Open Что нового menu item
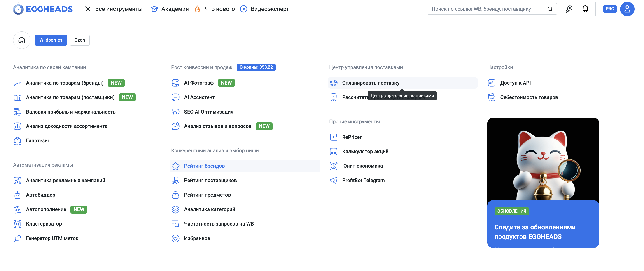Screen dimensions: 644x271 pyautogui.click(x=220, y=9)
